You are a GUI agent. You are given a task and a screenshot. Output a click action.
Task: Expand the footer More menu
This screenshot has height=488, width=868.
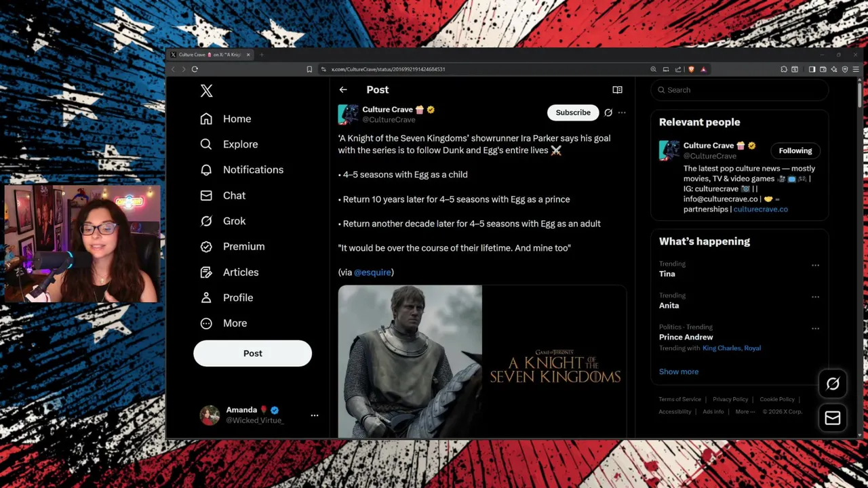[x=745, y=411]
